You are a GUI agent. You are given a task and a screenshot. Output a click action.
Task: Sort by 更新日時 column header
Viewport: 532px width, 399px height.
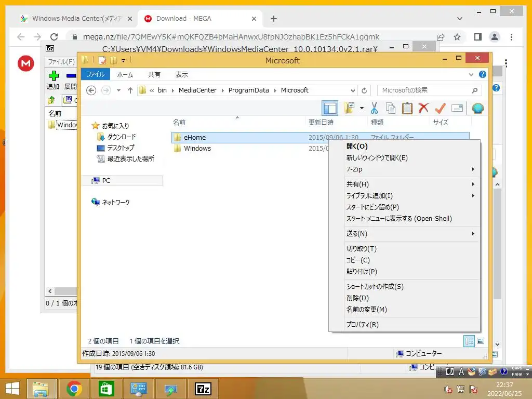click(321, 122)
